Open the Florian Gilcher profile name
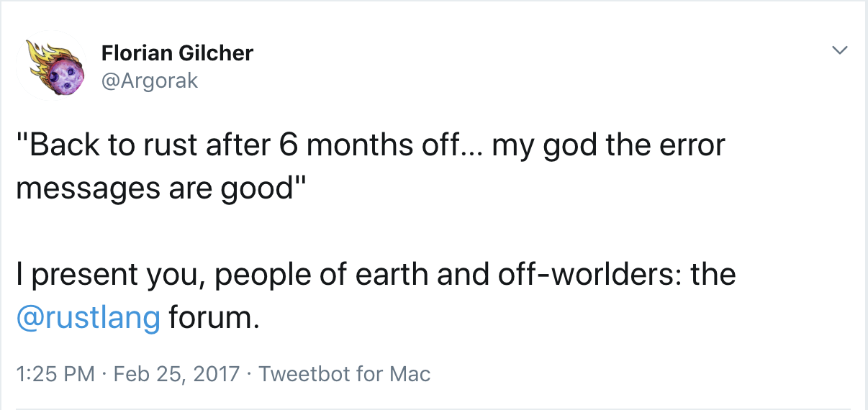 pyautogui.click(x=177, y=53)
